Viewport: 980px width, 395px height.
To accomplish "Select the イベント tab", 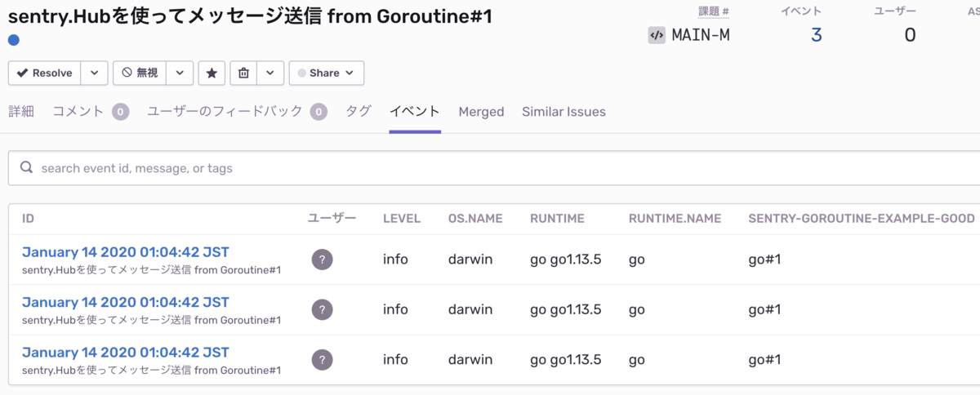I will (415, 112).
